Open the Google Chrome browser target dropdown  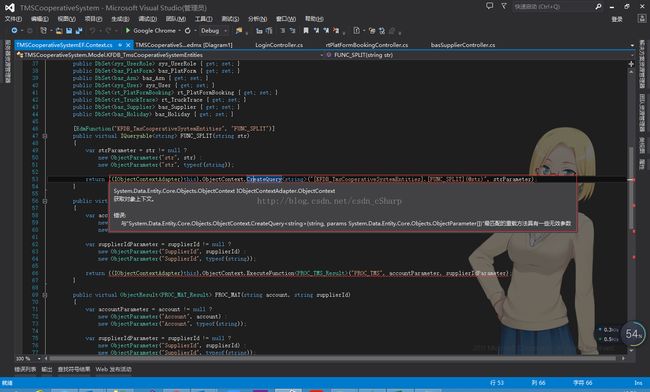click(179, 31)
